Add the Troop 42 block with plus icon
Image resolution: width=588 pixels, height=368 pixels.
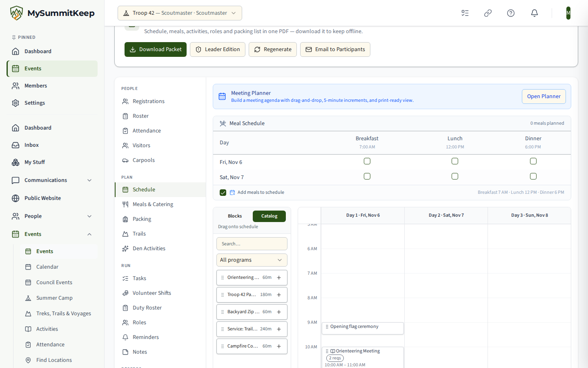[279, 295]
